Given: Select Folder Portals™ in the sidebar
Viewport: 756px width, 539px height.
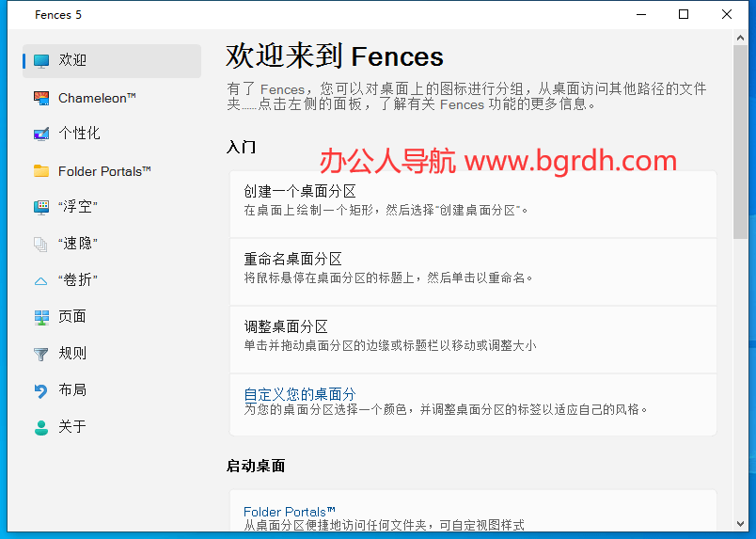Looking at the screenshot, I should pos(112,171).
